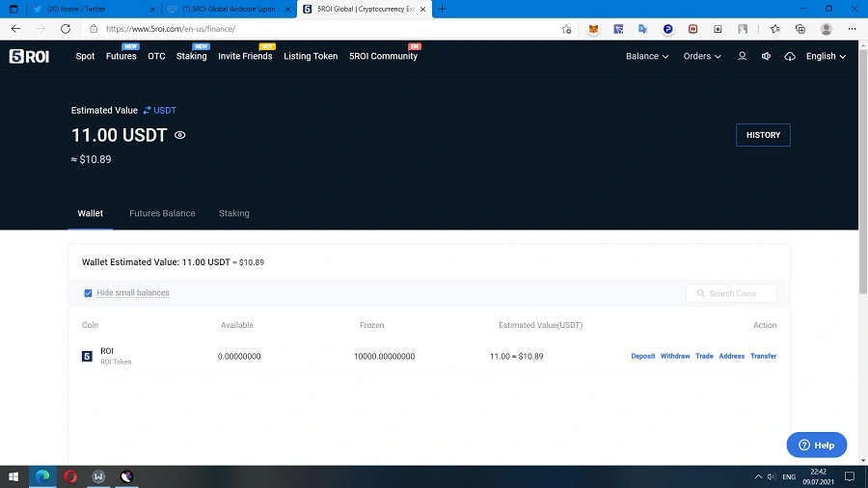Toggle balance visibility eye icon
This screenshot has height=488, width=868.
pyautogui.click(x=180, y=135)
